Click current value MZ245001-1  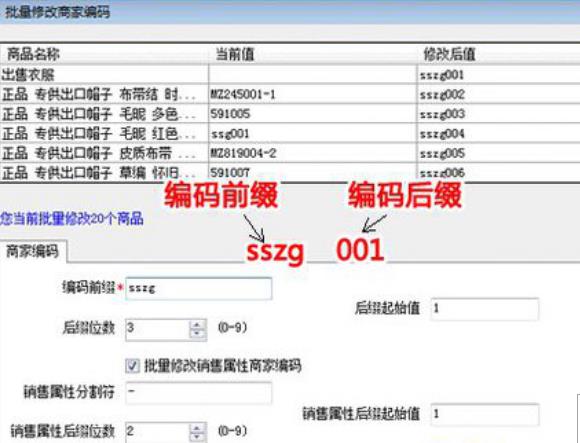click(x=243, y=95)
